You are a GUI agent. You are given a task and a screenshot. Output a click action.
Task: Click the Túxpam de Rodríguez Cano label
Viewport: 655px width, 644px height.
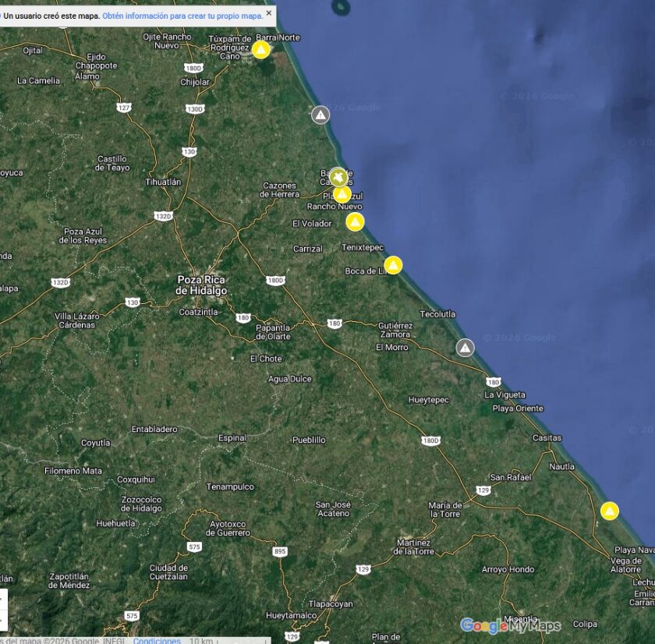click(230, 47)
